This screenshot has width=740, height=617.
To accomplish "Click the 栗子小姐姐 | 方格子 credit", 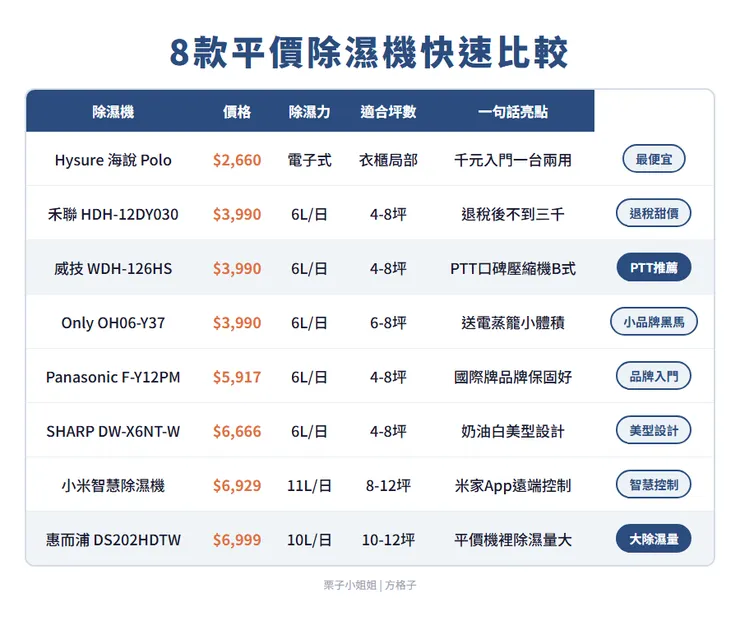I will tap(370, 585).
